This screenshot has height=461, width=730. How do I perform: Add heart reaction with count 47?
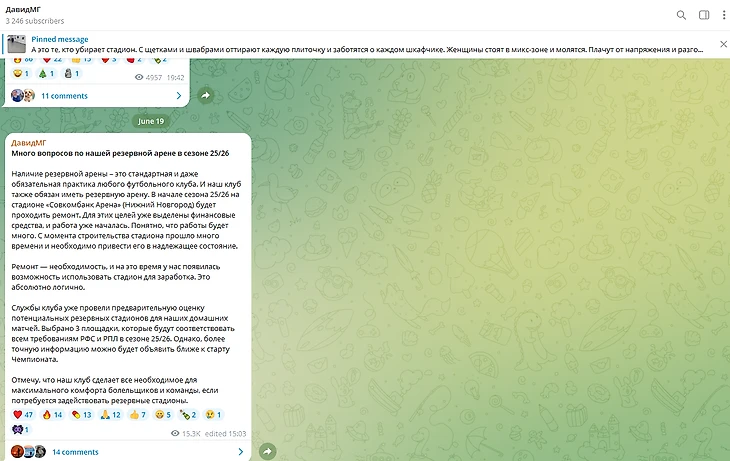tap(23, 414)
